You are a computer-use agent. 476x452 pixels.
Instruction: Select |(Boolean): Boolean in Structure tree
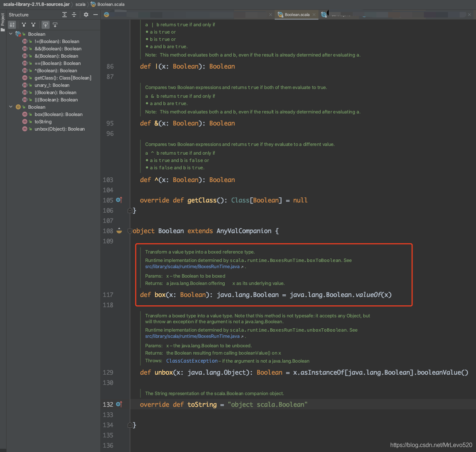tap(55, 92)
